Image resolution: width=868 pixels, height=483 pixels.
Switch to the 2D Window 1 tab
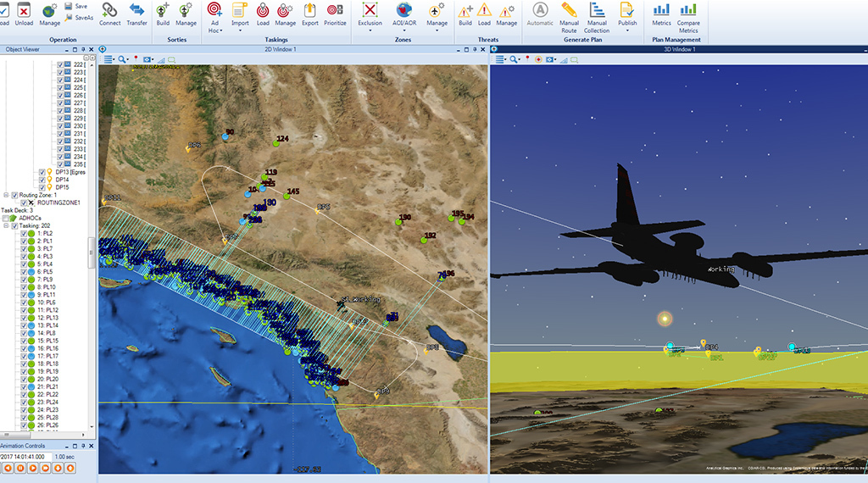[x=292, y=49]
